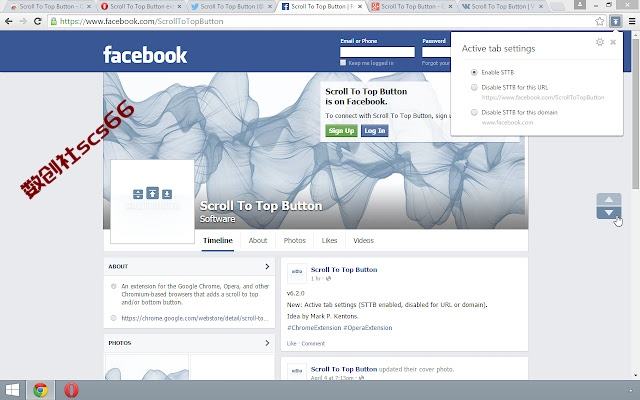Image resolution: width=640 pixels, height=400 pixels.
Task: Click the Scroll To Top extension toolbar icon
Action: click(x=616, y=21)
